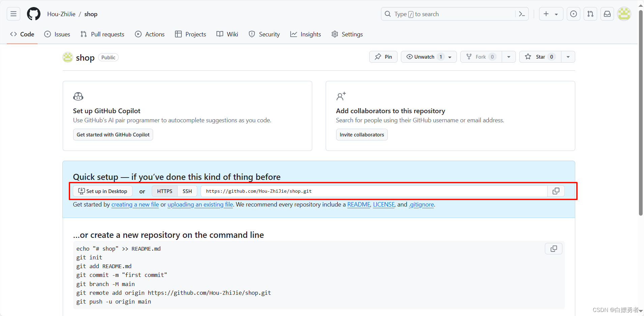The image size is (644, 316).
Task: Open the user profile avatar menu
Action: pyautogui.click(x=624, y=14)
